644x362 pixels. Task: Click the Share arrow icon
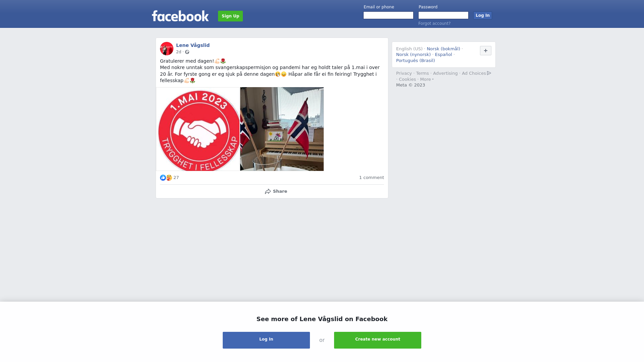[x=268, y=191]
